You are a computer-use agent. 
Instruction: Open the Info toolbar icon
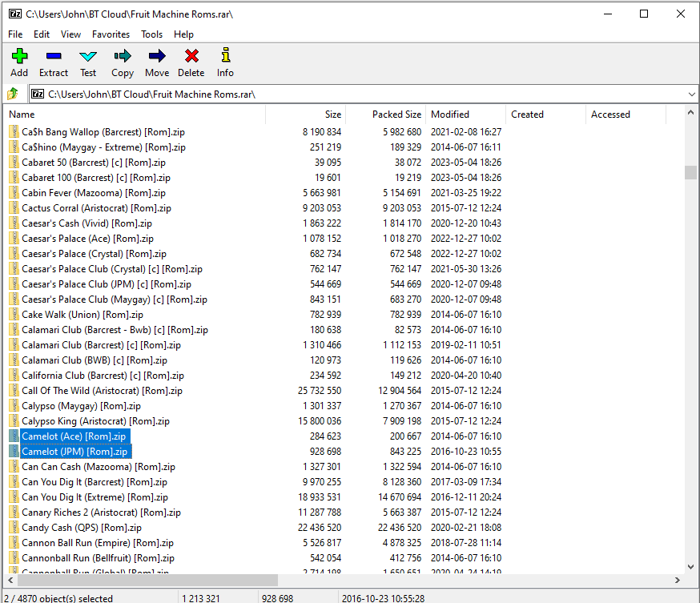pyautogui.click(x=225, y=55)
